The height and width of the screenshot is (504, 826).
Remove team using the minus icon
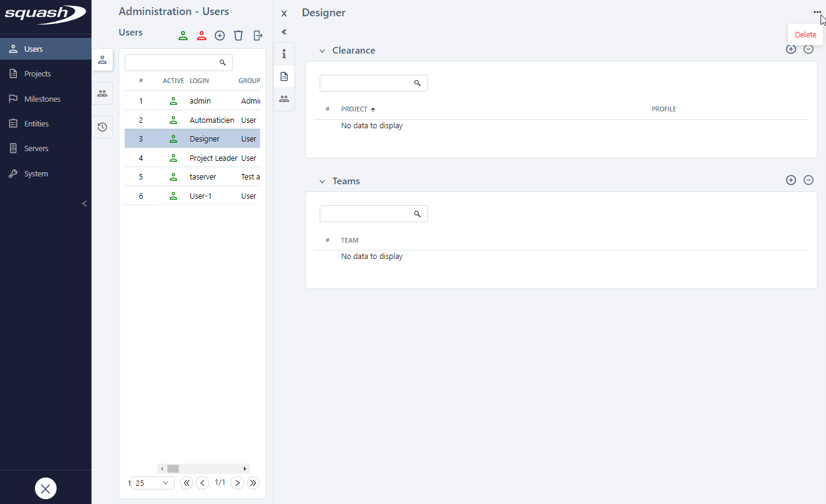pos(809,180)
